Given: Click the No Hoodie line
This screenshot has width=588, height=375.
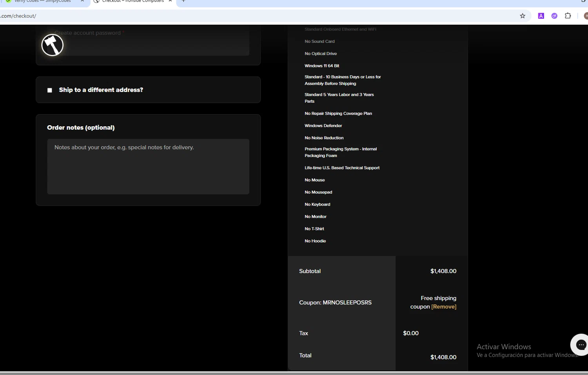Looking at the screenshot, I should coord(315,241).
